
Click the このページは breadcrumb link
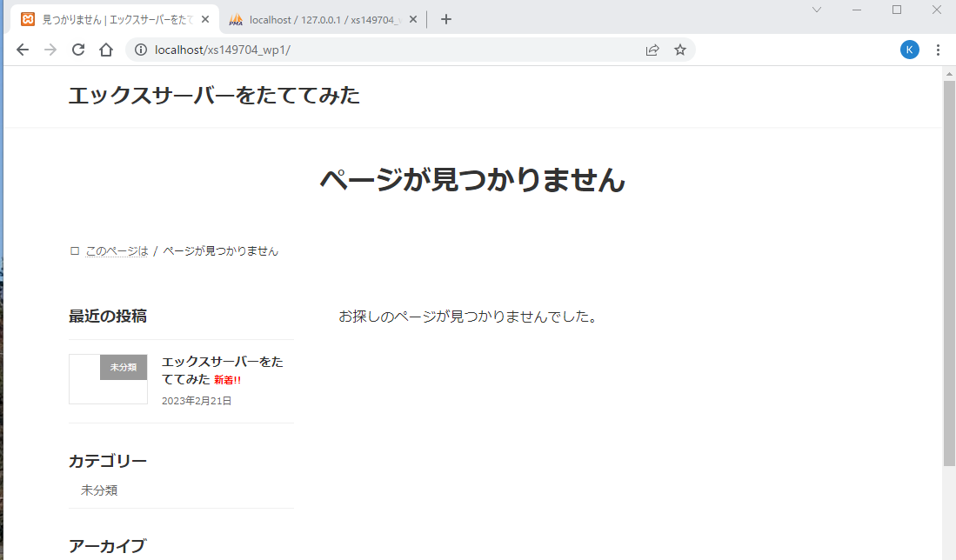tap(117, 251)
